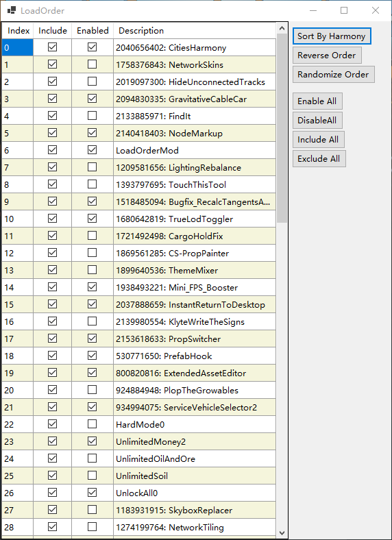Click the Reverse Order button
The height and width of the screenshot is (540, 392).
(x=327, y=55)
